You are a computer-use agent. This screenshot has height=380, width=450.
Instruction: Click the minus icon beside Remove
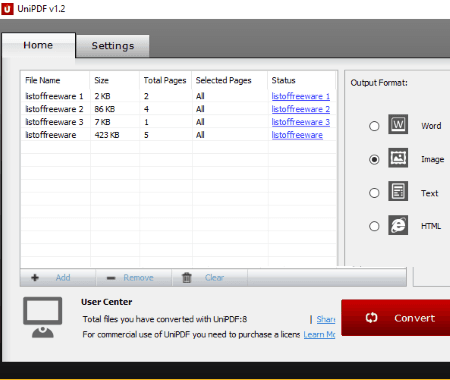click(x=111, y=278)
